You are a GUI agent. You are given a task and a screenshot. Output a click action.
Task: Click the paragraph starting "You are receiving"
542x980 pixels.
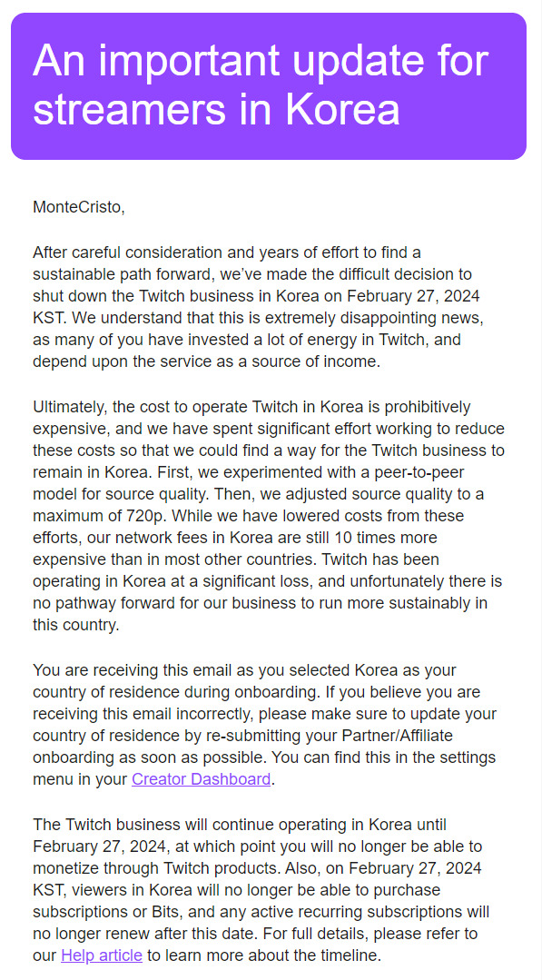point(265,725)
